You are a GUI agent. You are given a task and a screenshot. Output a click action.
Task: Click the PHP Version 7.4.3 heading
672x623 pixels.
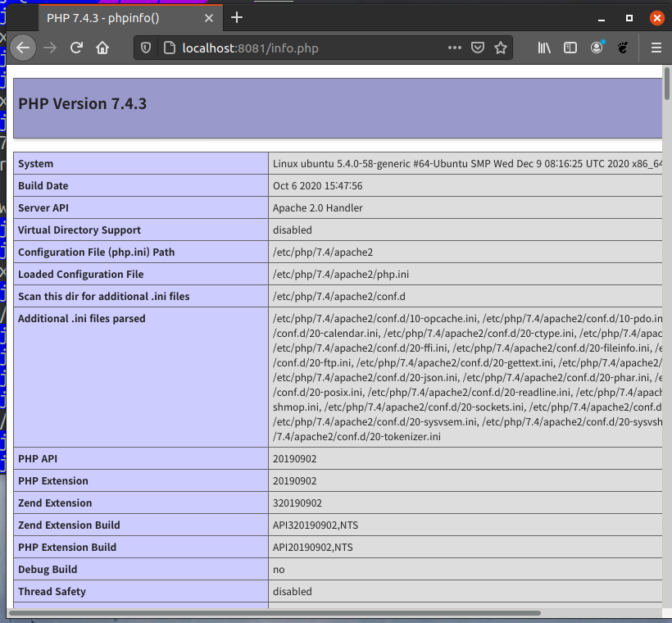click(x=82, y=104)
